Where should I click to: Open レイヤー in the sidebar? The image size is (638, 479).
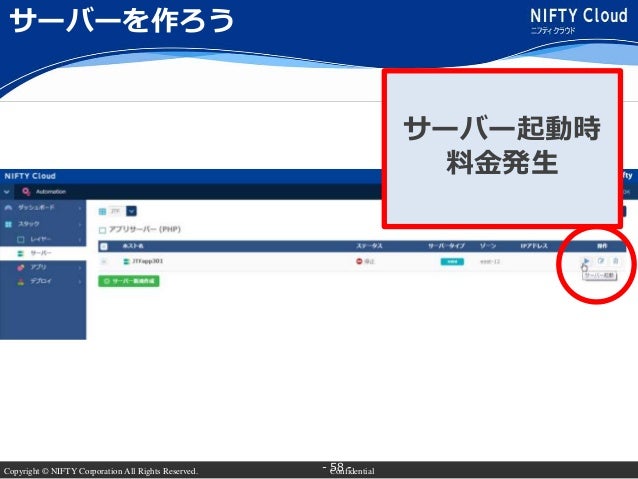41,239
